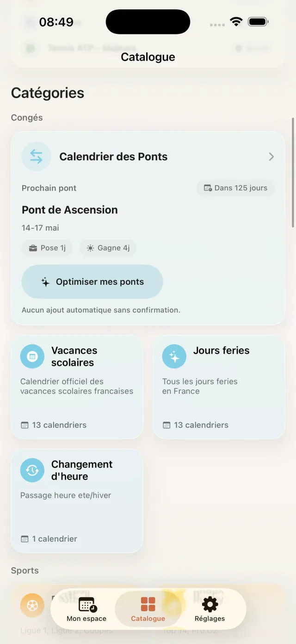Open the Jours feries category card

219,388
